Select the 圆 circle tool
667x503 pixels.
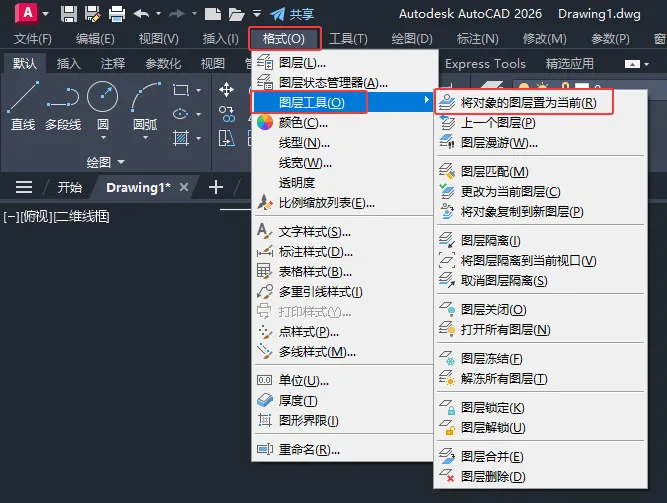click(x=103, y=106)
